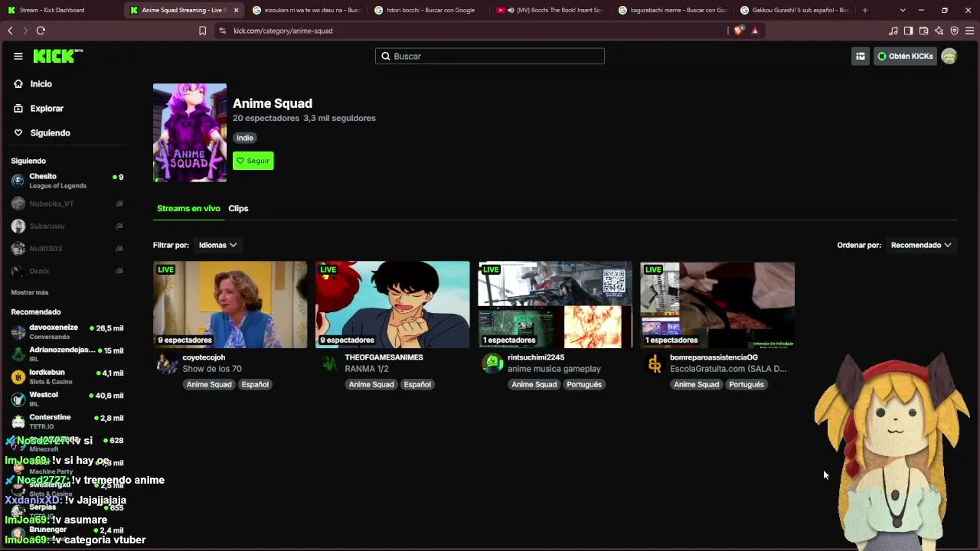This screenshot has height=551, width=980.
Task: Open Sukeruwu in the Siguiendo list
Action: pyautogui.click(x=67, y=227)
